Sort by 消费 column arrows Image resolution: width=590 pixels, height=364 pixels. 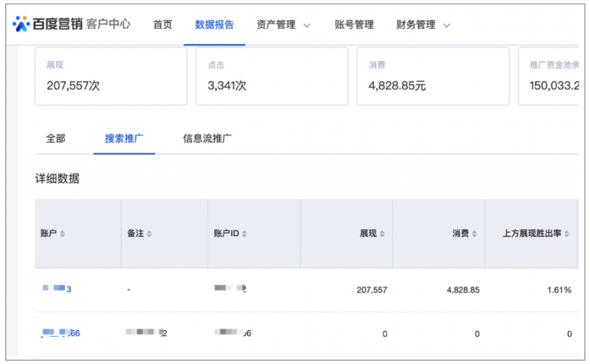coord(474,234)
